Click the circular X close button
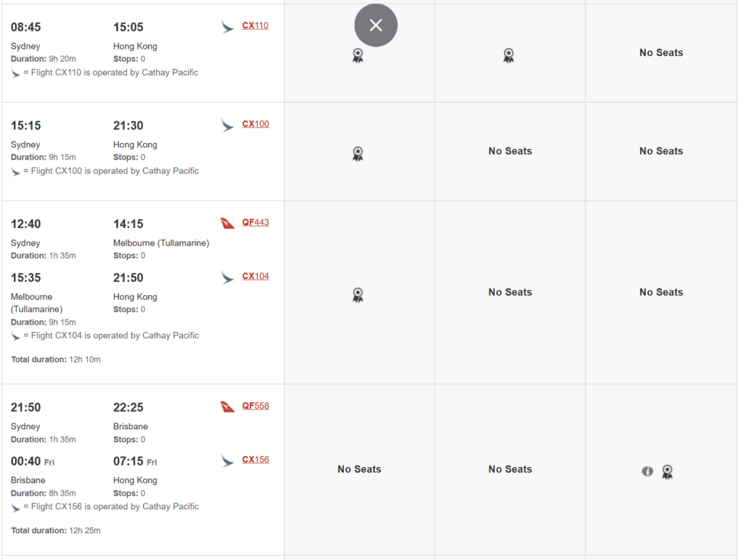 tap(376, 25)
